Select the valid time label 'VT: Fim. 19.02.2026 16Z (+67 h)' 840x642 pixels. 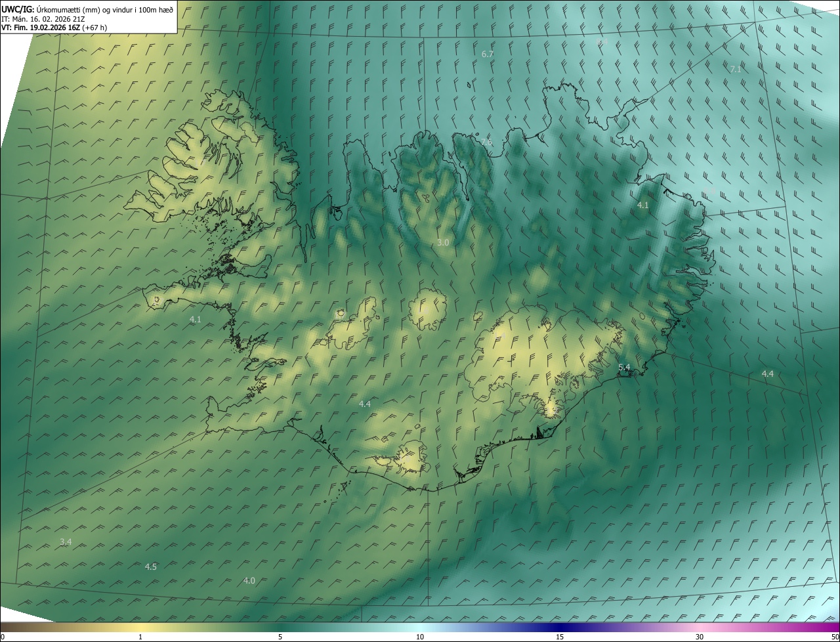55,27
